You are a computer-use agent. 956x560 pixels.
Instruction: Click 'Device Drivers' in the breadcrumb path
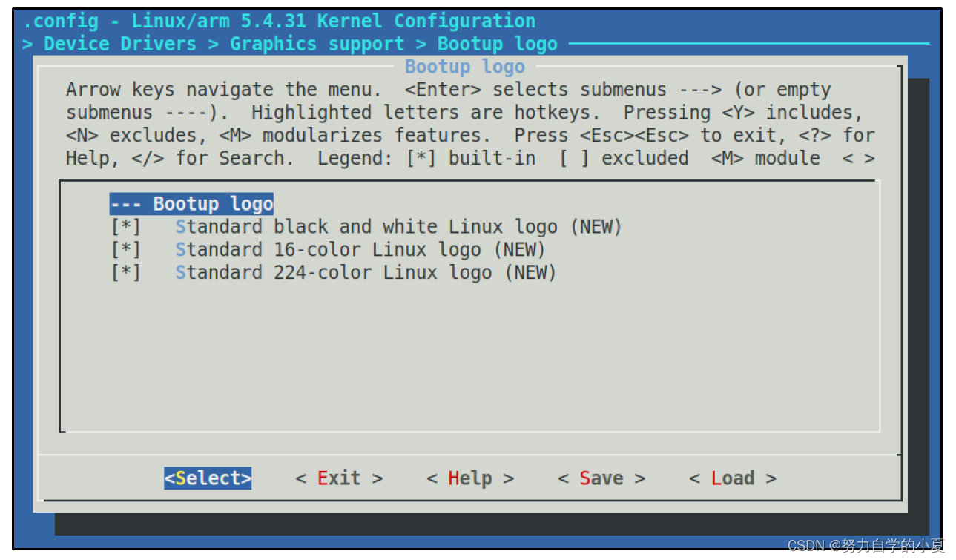120,44
